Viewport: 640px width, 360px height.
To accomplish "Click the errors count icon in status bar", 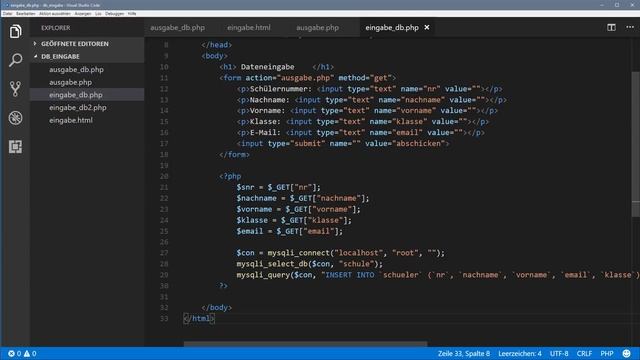I will 11,353.
